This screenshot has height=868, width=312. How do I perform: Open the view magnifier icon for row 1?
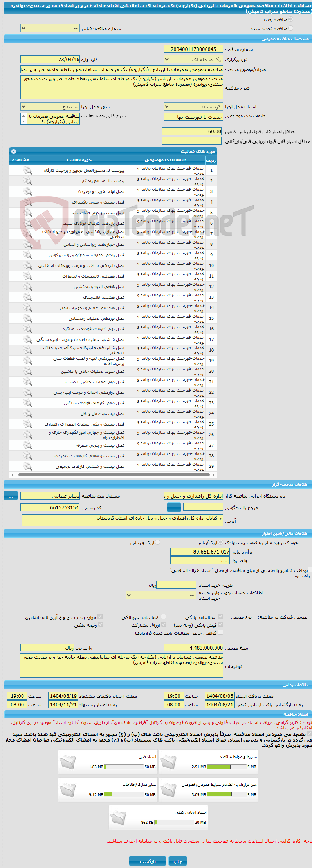pos(27,170)
